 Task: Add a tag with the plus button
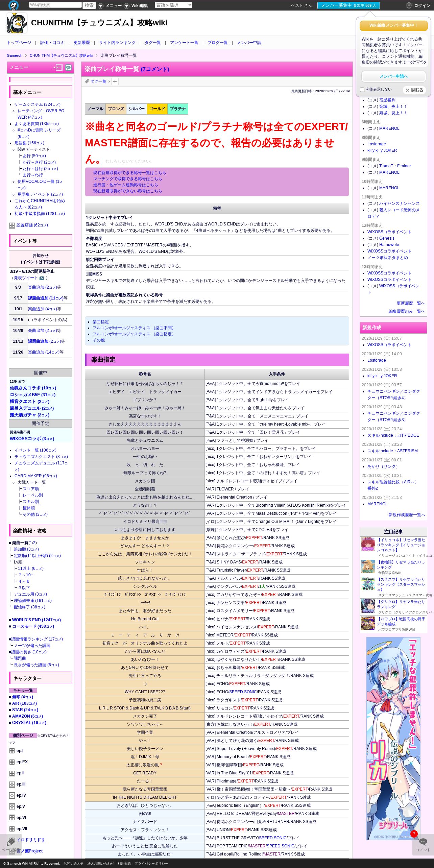coord(115,81)
